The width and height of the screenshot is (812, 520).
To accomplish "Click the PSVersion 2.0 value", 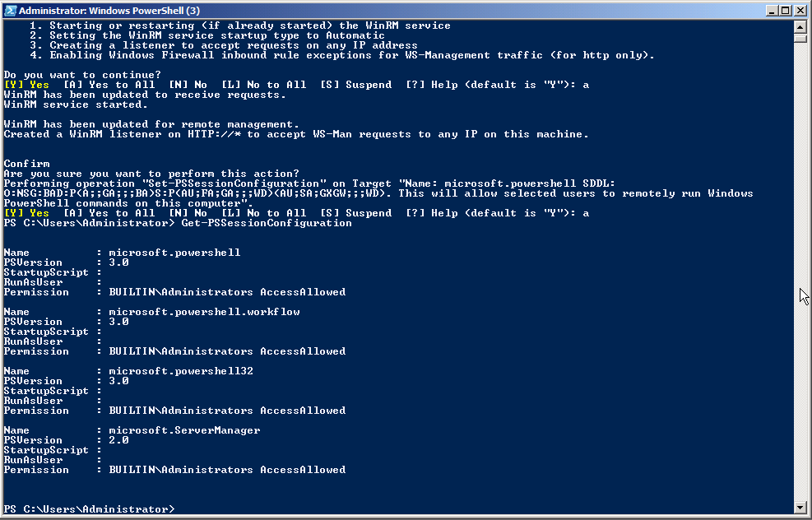I will (x=118, y=440).
